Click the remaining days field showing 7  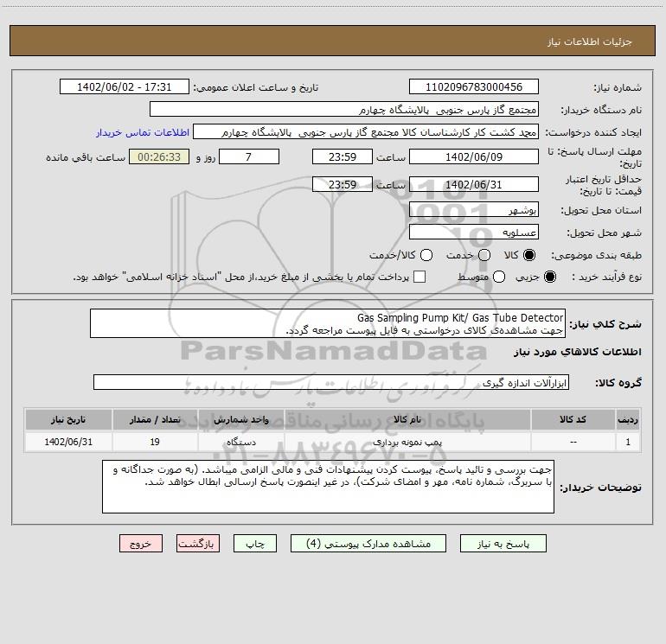pos(249,156)
